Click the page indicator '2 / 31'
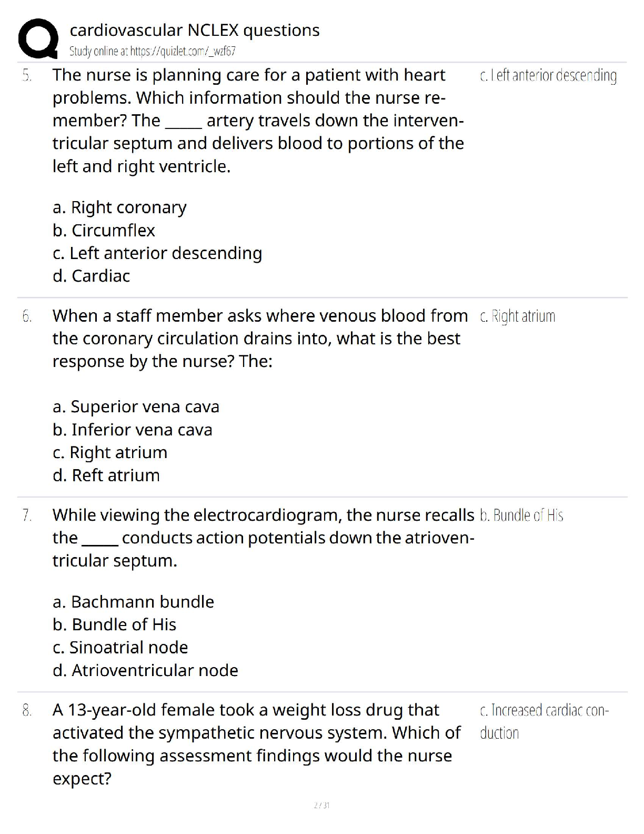The width and height of the screenshot is (644, 834). tap(321, 805)
